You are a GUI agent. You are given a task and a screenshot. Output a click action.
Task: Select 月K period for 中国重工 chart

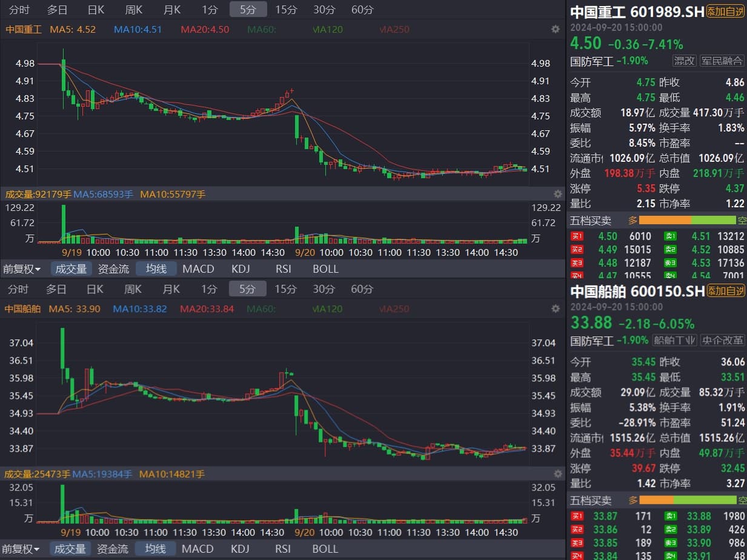click(172, 10)
